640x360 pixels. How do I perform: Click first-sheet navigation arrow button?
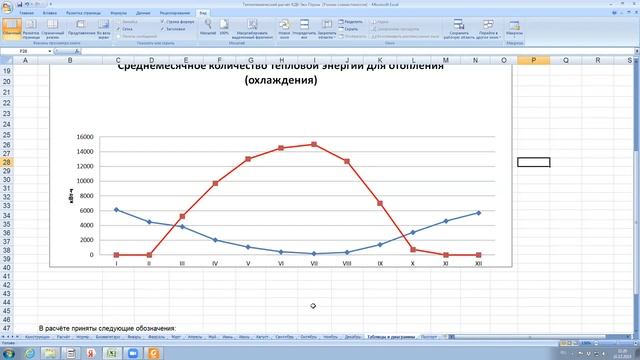click(x=3, y=337)
